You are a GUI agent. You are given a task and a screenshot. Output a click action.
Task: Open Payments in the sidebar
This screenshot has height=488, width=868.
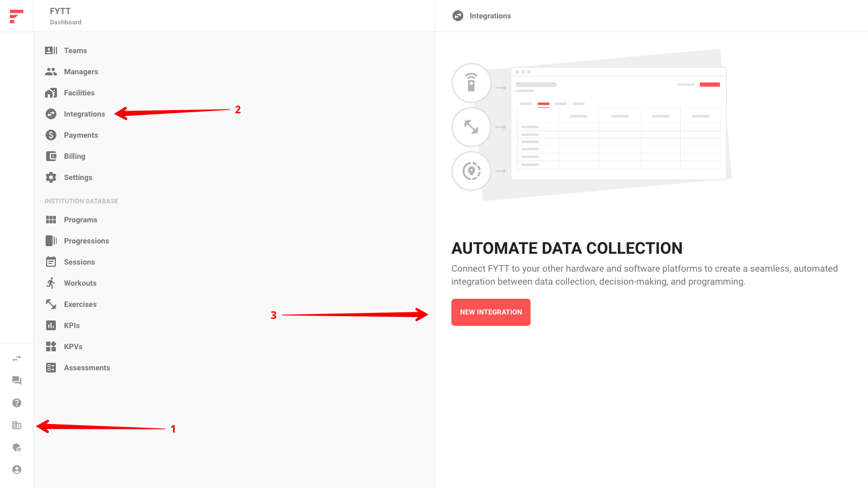click(x=81, y=135)
